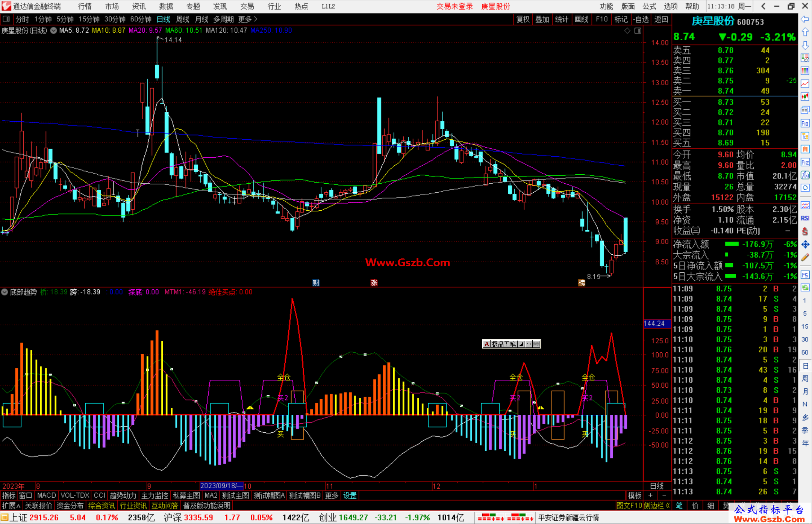This screenshot has width=812, height=524.
Task: Switch to yearly 年 period in right sidebar
Action: coord(805,443)
